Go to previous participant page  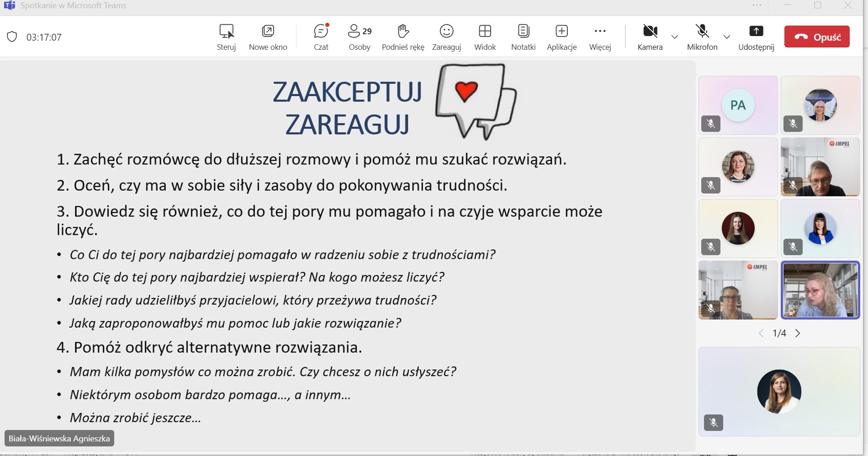[x=761, y=333]
